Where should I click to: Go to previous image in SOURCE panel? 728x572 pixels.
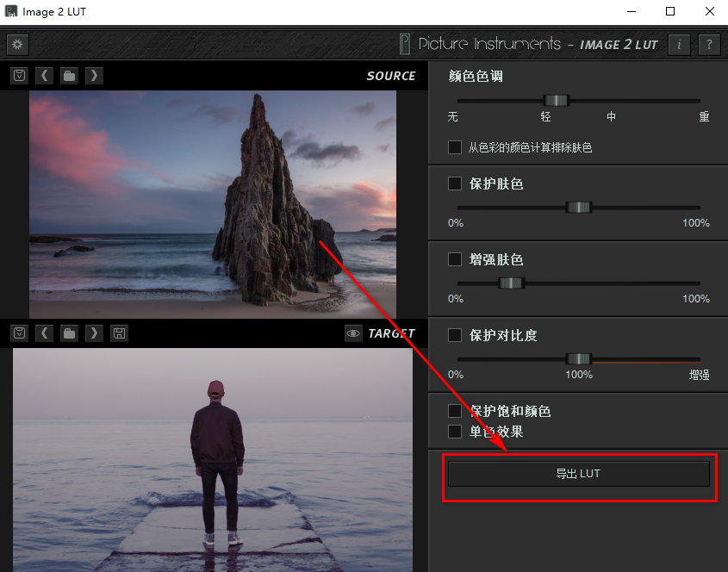click(44, 75)
